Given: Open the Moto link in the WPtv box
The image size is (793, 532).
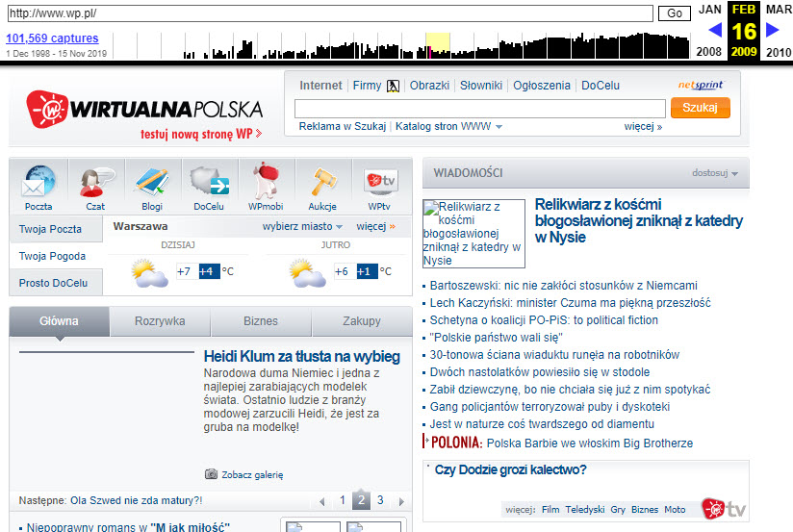Looking at the screenshot, I should [675, 510].
